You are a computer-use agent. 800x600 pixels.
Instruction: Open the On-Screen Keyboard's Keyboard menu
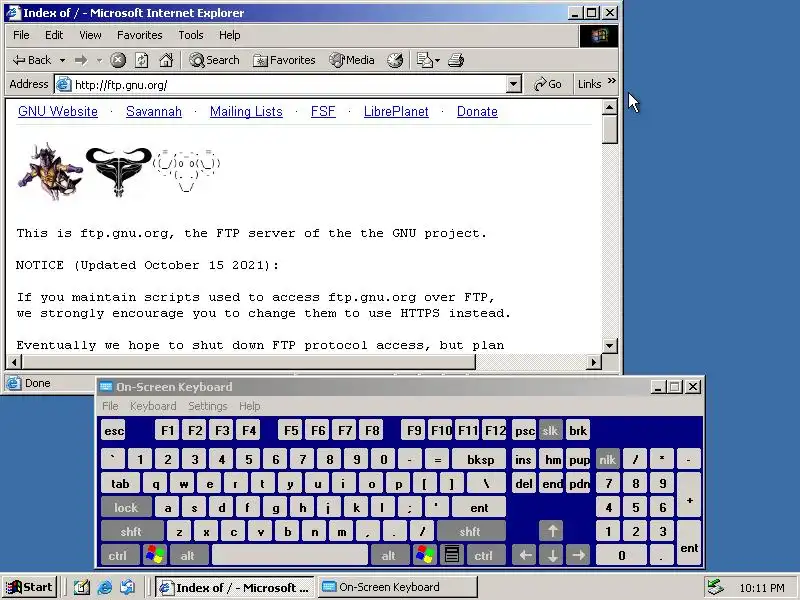tap(153, 406)
